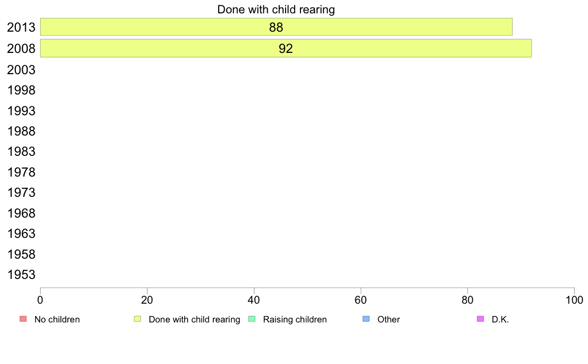Screen dimensions: 588x364
Task: Click the red No children legend swatch
Action: coord(23,319)
